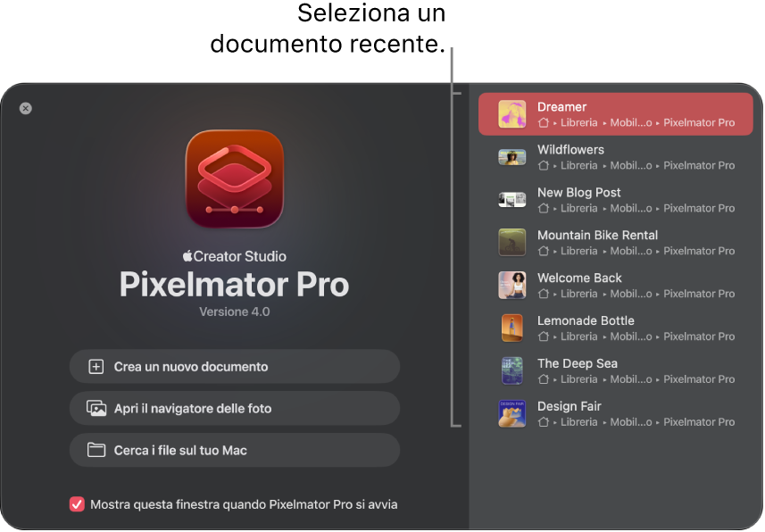This screenshot has height=532, width=765.
Task: Click the home icon under Lemonade Bottle
Action: coord(544,337)
